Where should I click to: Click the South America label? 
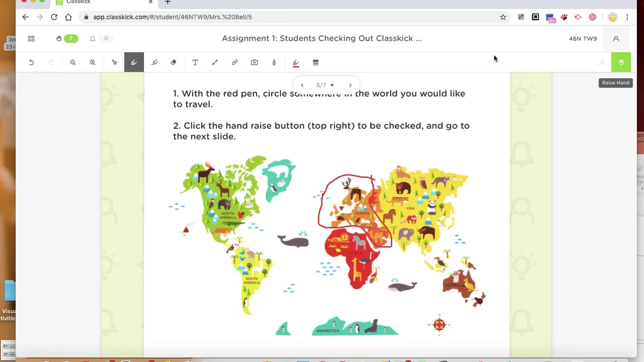(x=252, y=281)
